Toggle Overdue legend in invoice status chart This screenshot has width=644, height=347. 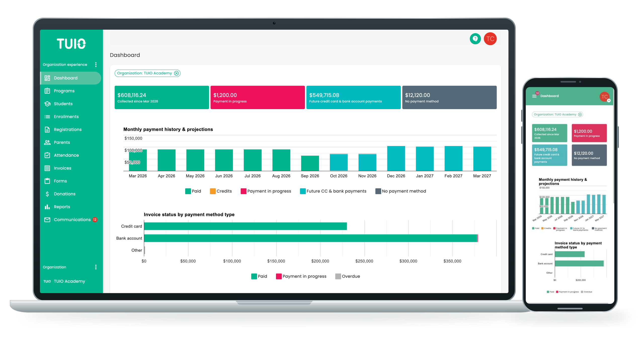point(347,276)
